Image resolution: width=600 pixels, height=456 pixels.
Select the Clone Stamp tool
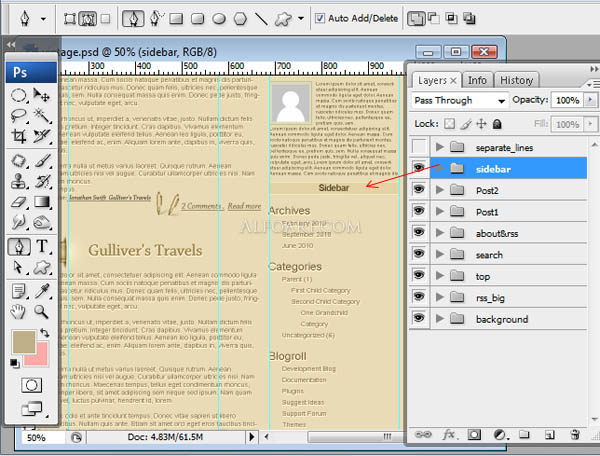[x=19, y=181]
